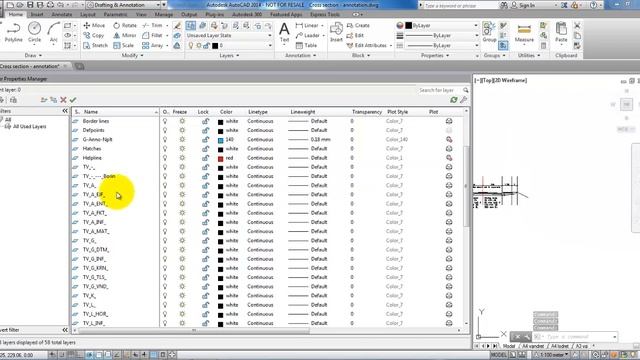
Task: Open the Model layout tab
Action: pos(509,346)
